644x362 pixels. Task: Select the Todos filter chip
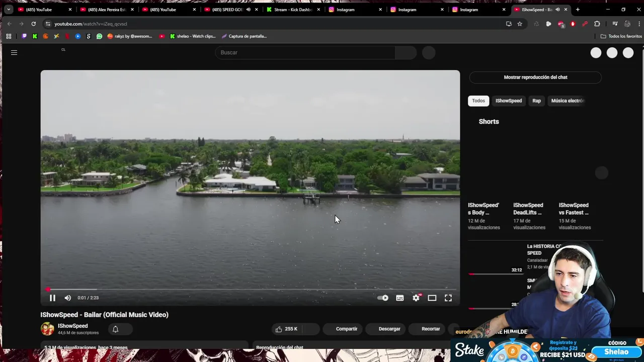(x=478, y=101)
